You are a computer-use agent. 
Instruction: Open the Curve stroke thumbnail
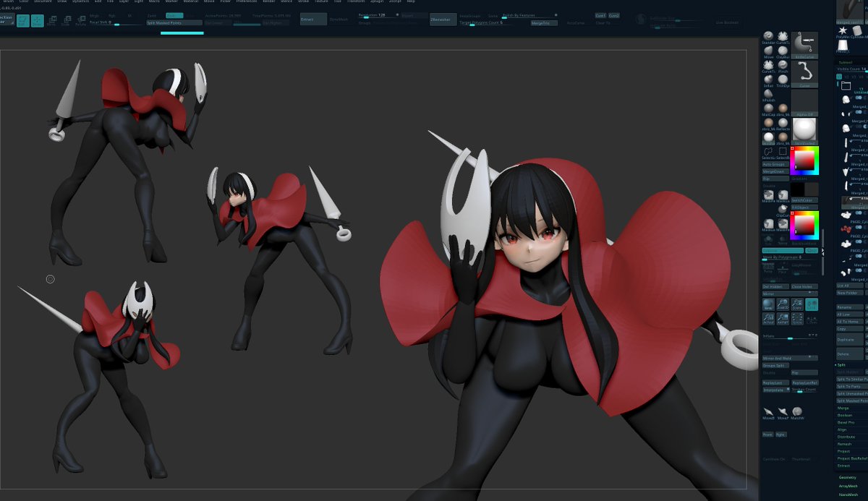click(805, 74)
